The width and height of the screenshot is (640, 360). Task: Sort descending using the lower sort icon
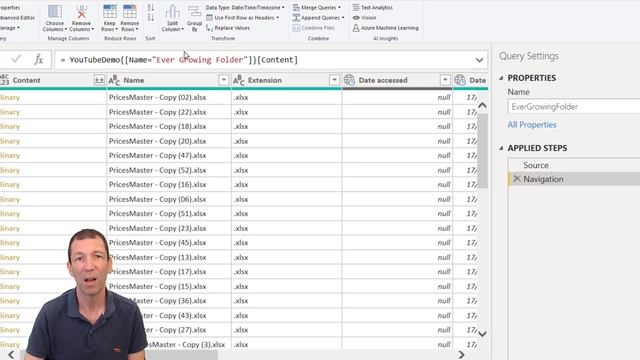click(x=151, y=18)
